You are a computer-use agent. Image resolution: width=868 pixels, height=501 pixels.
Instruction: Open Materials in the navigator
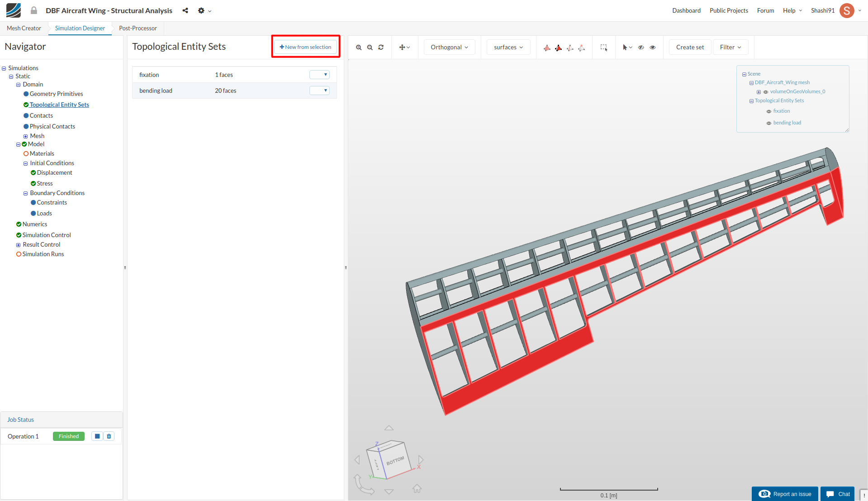tap(42, 153)
